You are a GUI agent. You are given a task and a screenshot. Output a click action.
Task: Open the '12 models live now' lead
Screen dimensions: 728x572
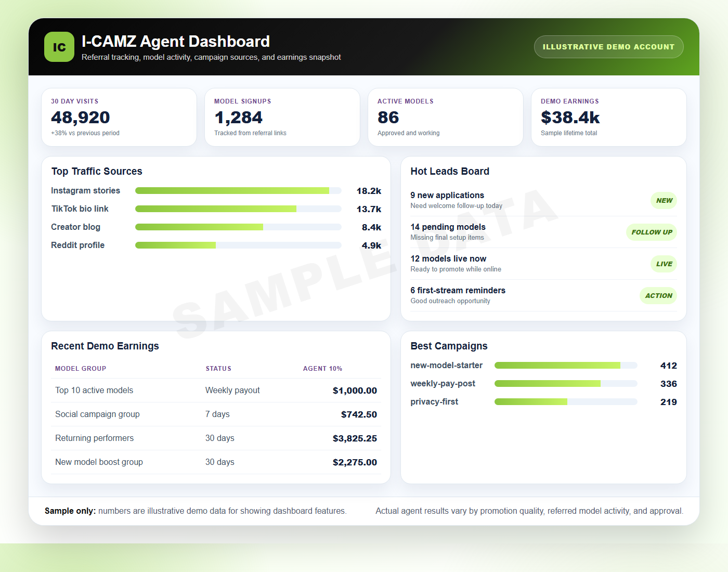click(543, 264)
